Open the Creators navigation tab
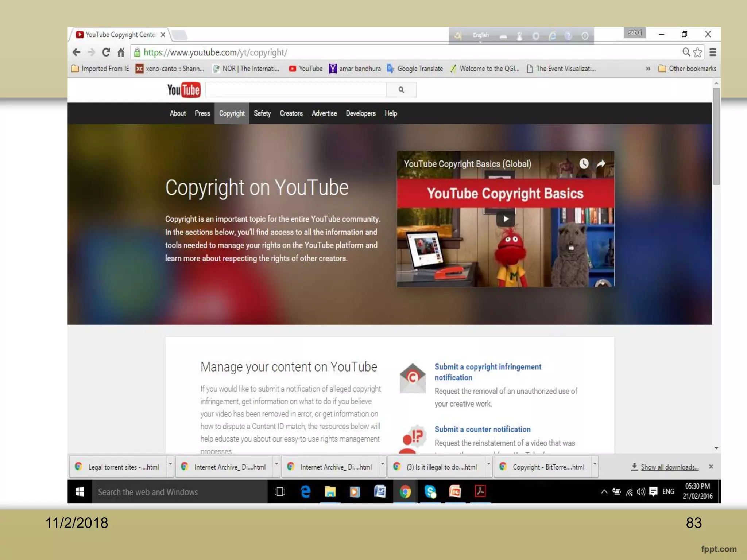The image size is (747, 560). tap(291, 113)
